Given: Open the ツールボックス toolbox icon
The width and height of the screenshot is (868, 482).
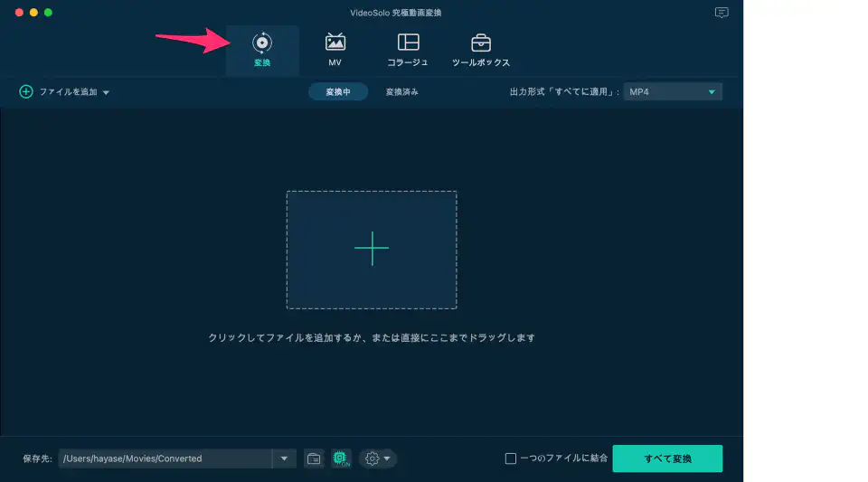Looking at the screenshot, I should click(x=481, y=43).
